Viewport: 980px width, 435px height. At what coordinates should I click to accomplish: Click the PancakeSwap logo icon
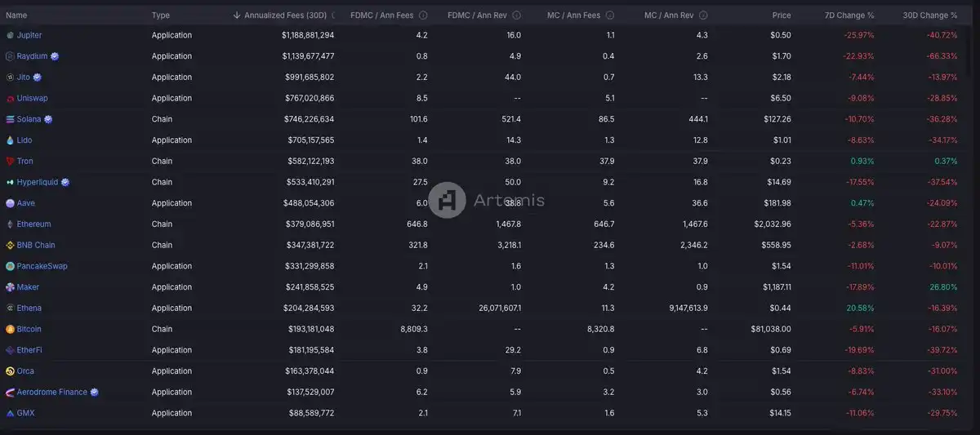click(x=10, y=266)
